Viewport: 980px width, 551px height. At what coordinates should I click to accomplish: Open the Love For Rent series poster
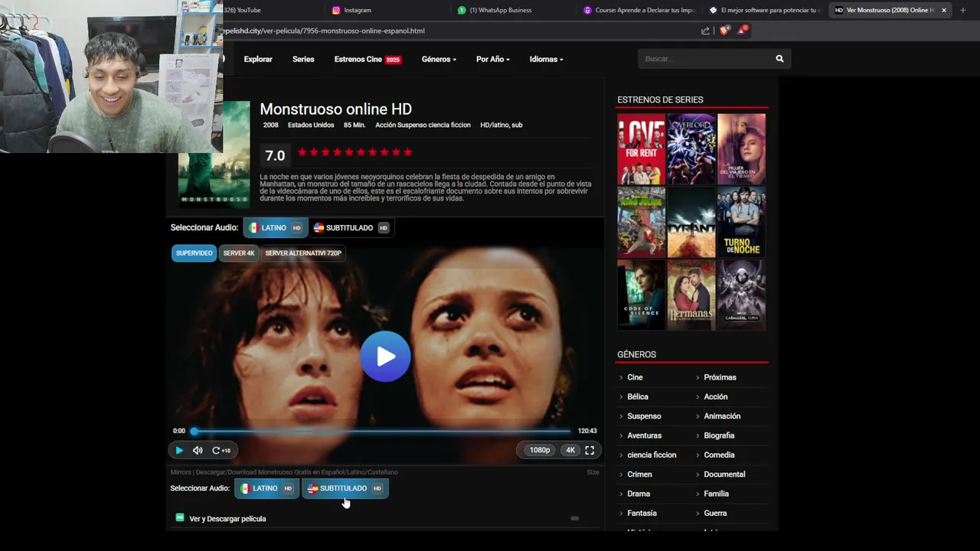point(641,149)
